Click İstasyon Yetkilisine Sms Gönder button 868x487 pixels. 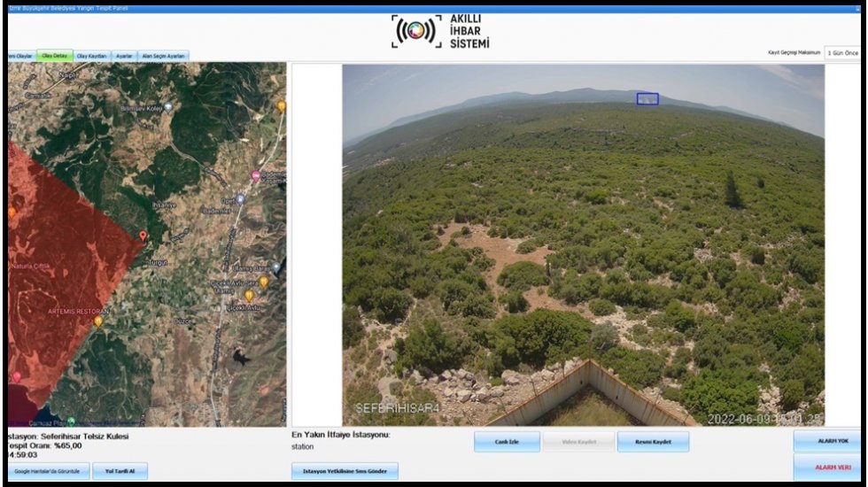(x=345, y=471)
